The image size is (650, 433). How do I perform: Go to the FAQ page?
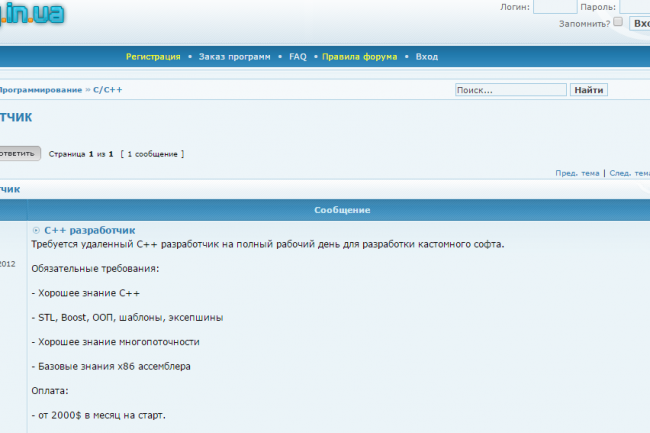pos(297,57)
